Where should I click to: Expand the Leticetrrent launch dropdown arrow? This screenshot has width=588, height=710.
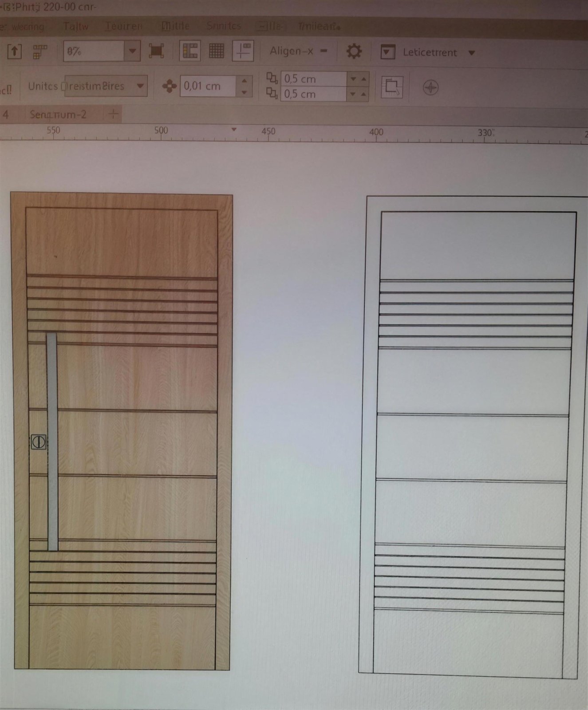[472, 53]
